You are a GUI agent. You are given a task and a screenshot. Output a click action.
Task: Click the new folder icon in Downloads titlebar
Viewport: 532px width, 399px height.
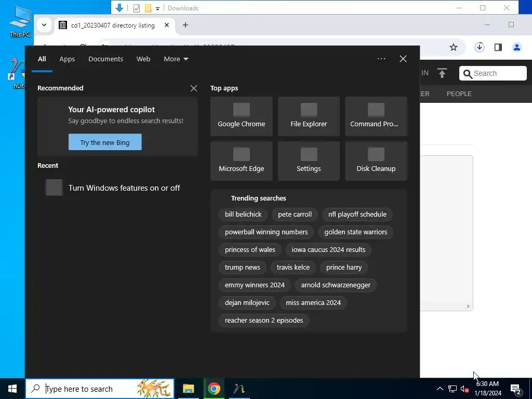coord(148,8)
